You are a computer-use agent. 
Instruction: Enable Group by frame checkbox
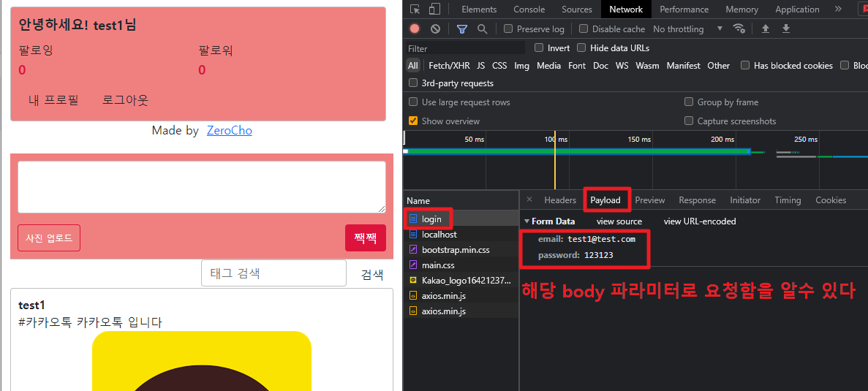[x=689, y=102]
